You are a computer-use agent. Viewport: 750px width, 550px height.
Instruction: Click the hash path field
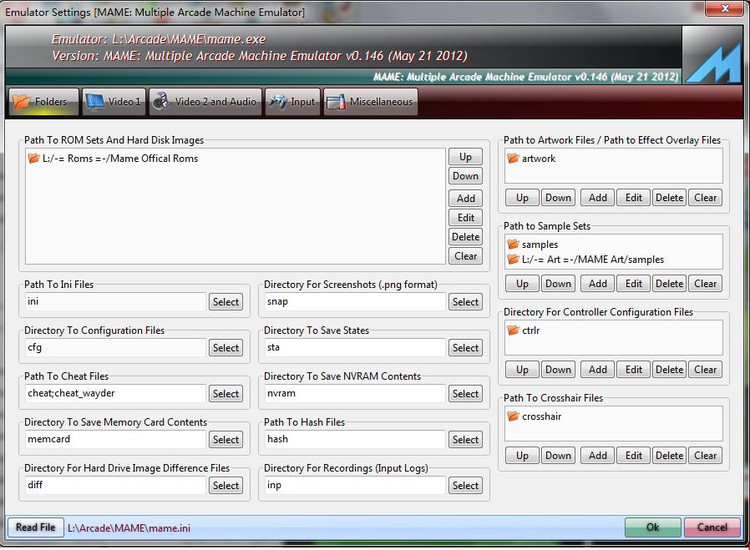355,440
